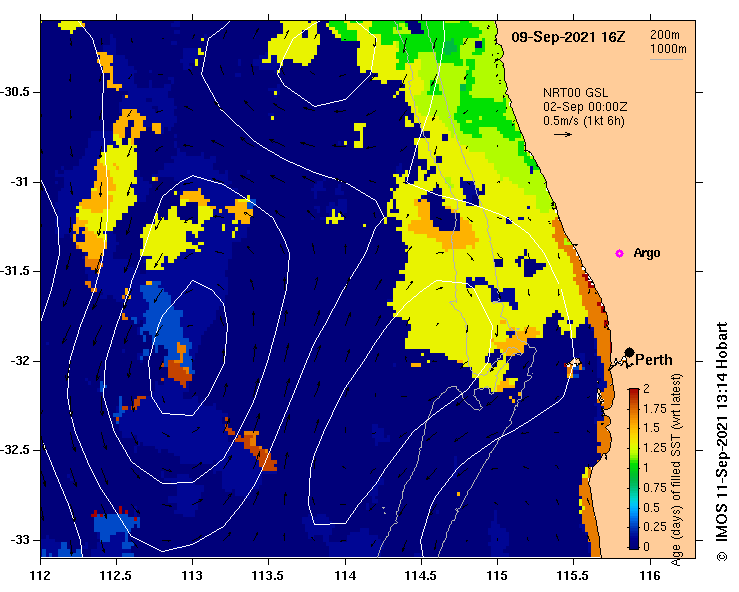
Task: Click the longitude axis label 114.5
Action: tap(421, 576)
